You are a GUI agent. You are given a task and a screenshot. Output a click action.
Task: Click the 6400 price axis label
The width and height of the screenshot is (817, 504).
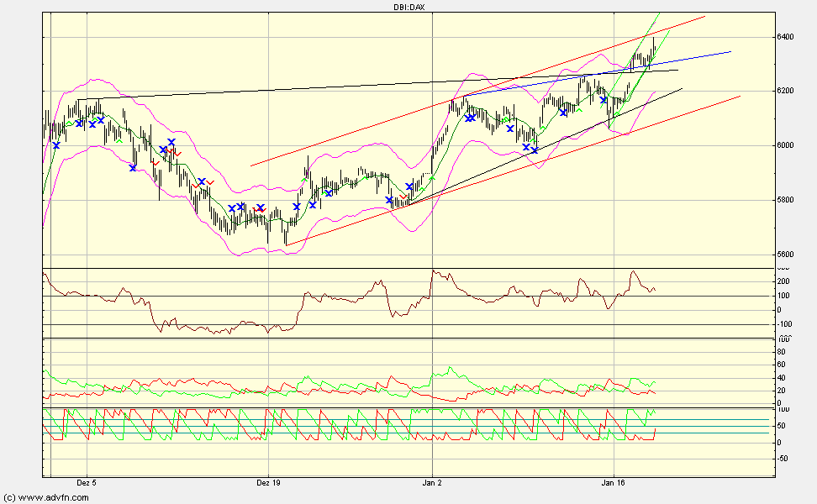[782, 37]
